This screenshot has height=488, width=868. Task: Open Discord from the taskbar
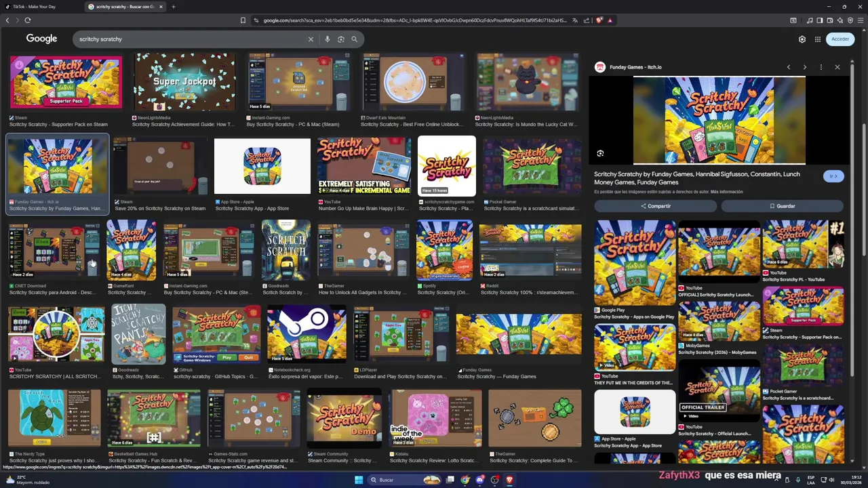479,480
